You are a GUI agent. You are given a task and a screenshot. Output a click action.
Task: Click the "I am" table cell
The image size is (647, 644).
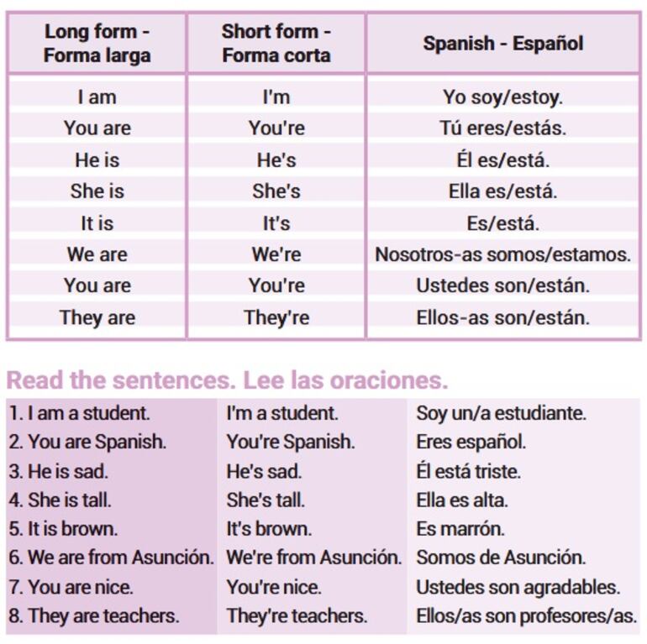97,97
